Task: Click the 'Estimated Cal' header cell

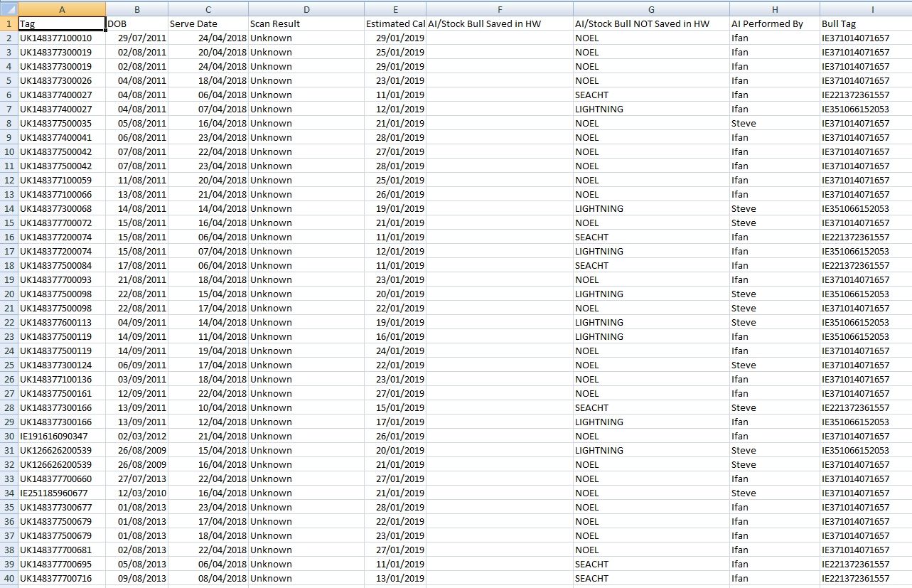Action: point(395,23)
